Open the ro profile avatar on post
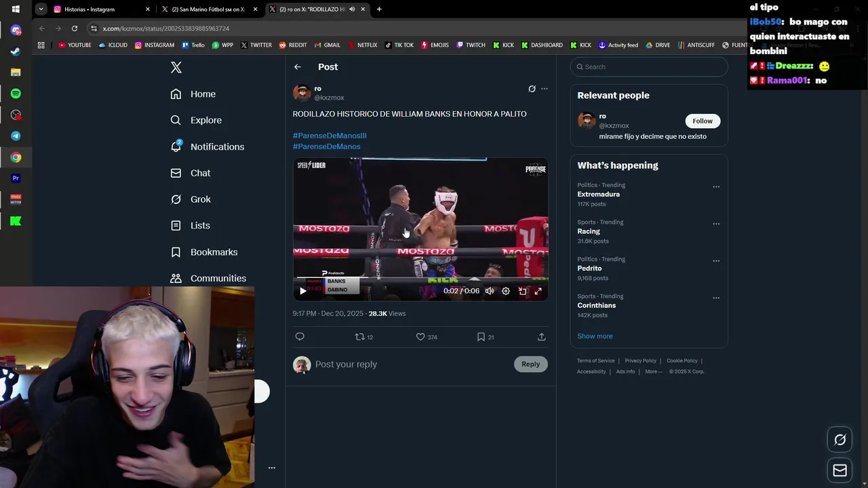The height and width of the screenshot is (488, 868). [302, 93]
